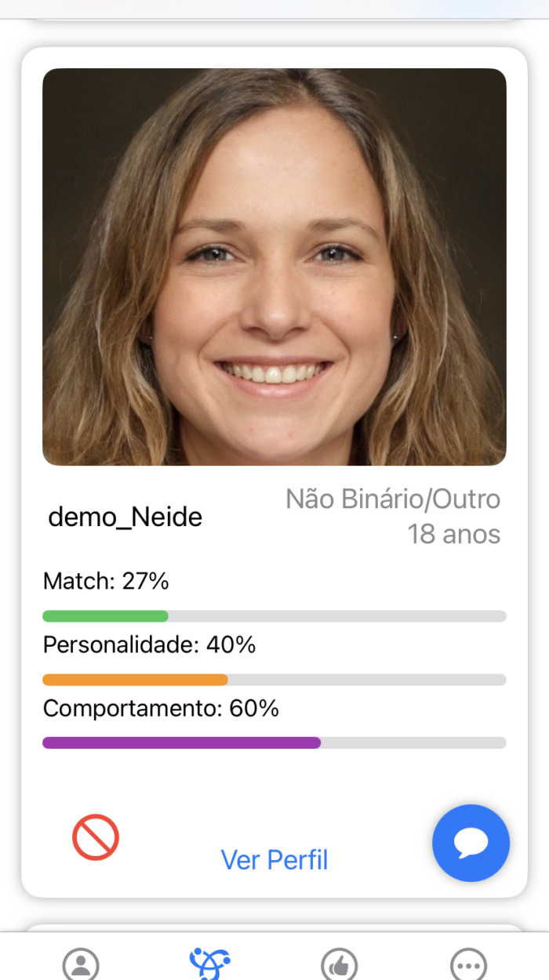Viewport: 549px width, 980px height.
Task: Click the gray unfilled part of Match bar
Action: (x=337, y=616)
